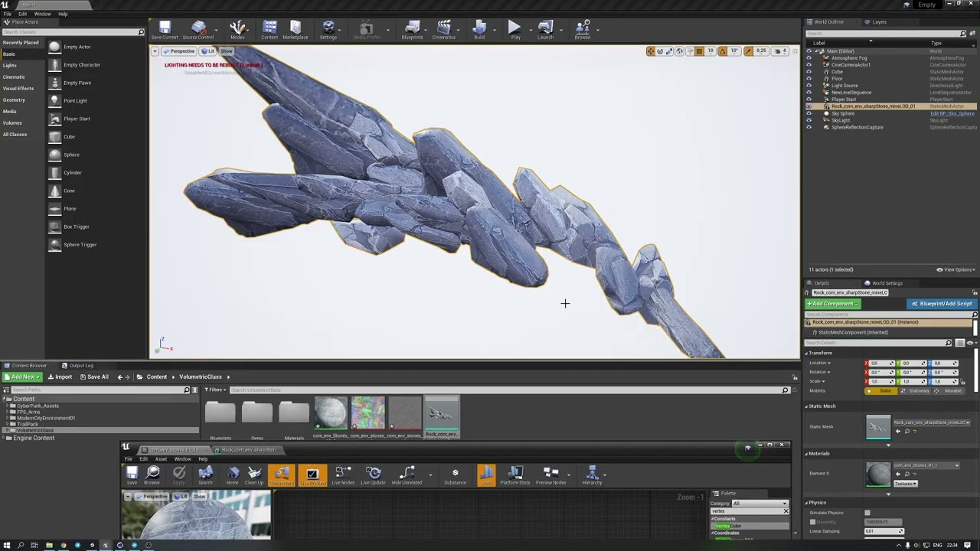Click Hierarchy in material editor toolbar
Viewport: 980px width, 551px height.
(592, 475)
